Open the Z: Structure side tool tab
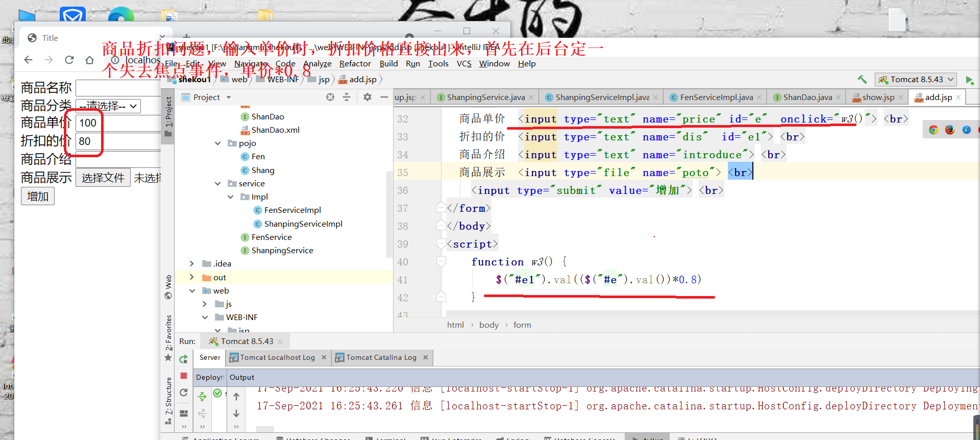Viewport: 980px width, 440px height. 168,401
